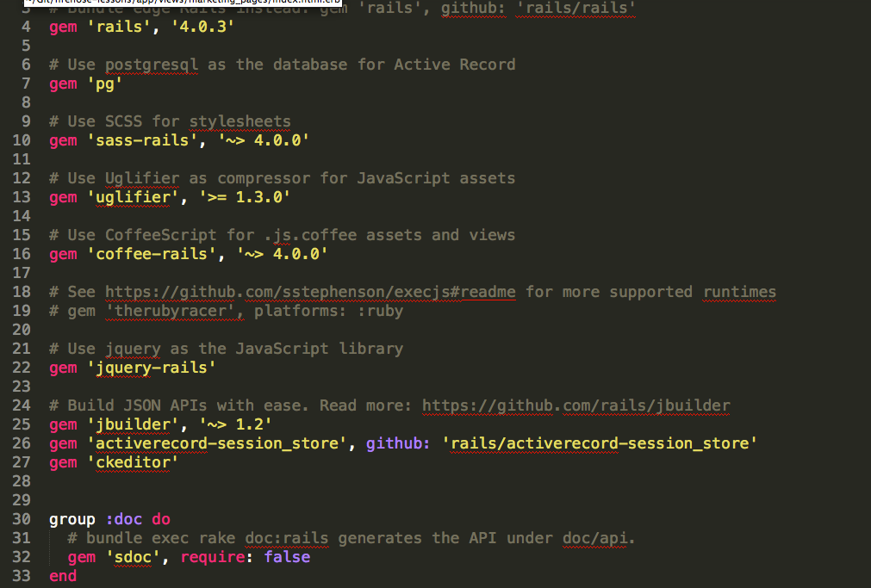Click the 'coffee-rails' gem name
Screen dimensions: 871x588
152,254
